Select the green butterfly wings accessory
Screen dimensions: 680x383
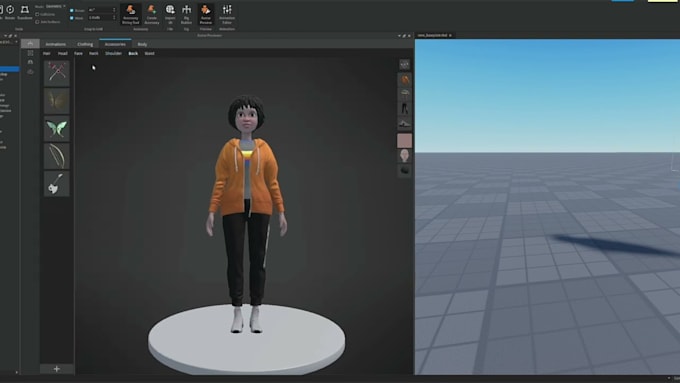click(x=57, y=128)
